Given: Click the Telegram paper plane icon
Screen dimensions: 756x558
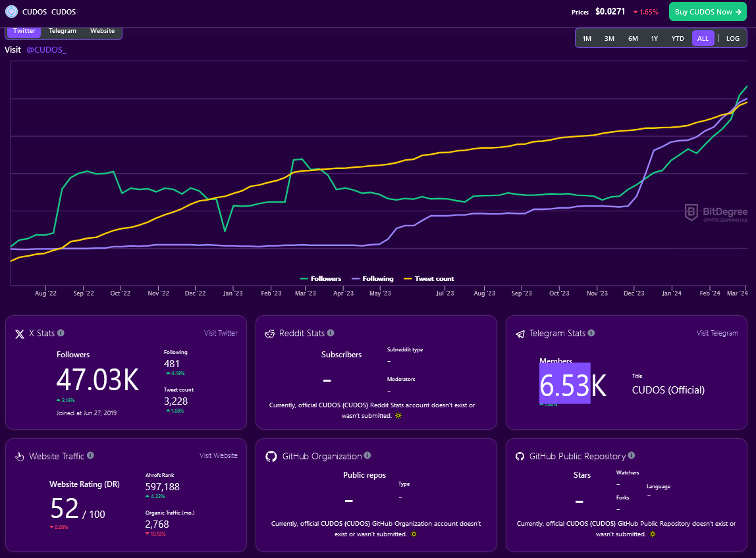Looking at the screenshot, I should tap(520, 334).
